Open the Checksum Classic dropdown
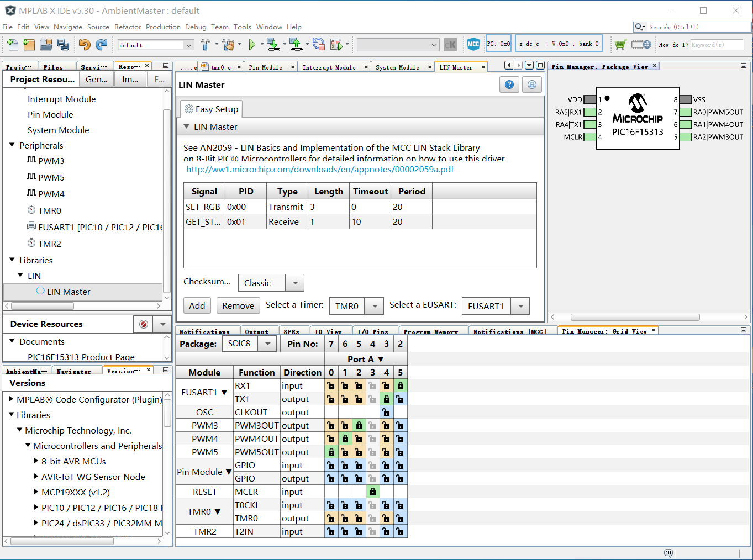The width and height of the screenshot is (753, 560). [x=295, y=283]
